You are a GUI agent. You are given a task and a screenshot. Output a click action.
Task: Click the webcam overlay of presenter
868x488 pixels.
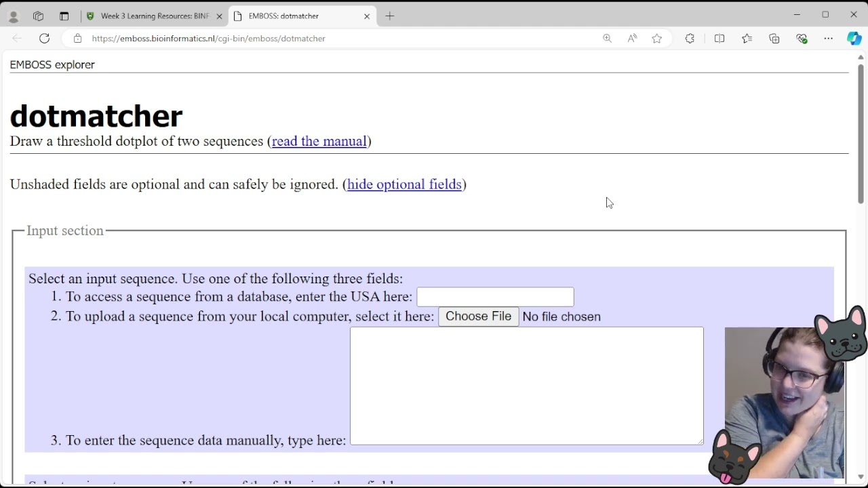tap(785, 403)
